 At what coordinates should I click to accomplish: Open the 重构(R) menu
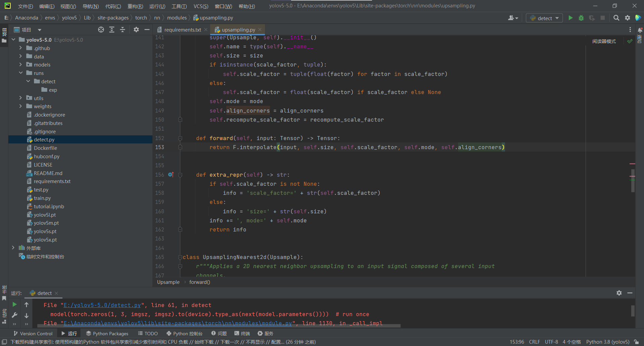(135, 6)
